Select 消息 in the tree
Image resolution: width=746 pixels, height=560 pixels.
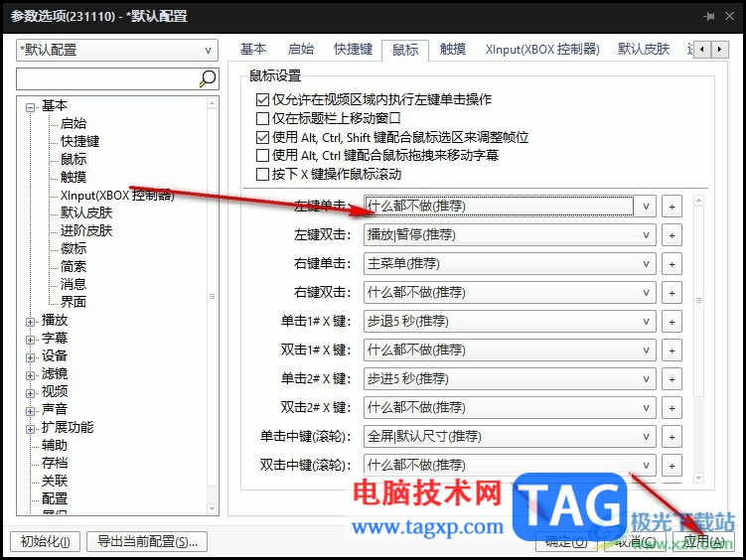pyautogui.click(x=74, y=284)
